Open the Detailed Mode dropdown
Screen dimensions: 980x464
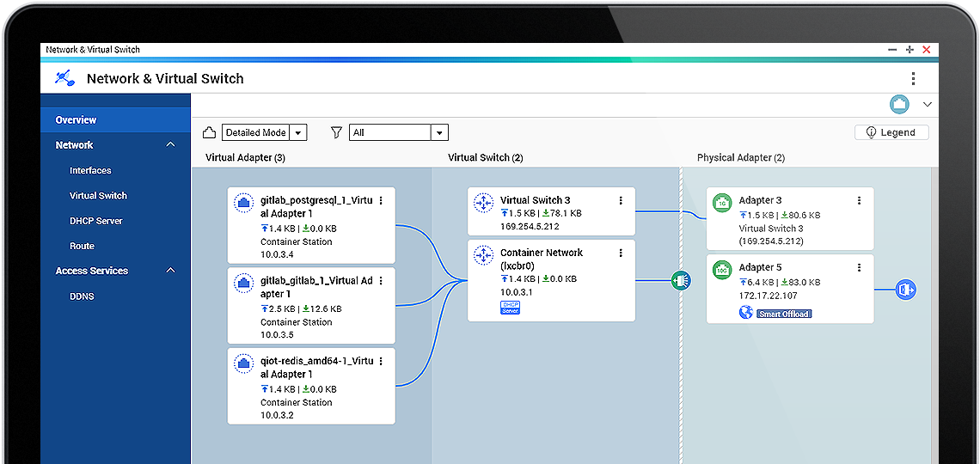click(298, 133)
